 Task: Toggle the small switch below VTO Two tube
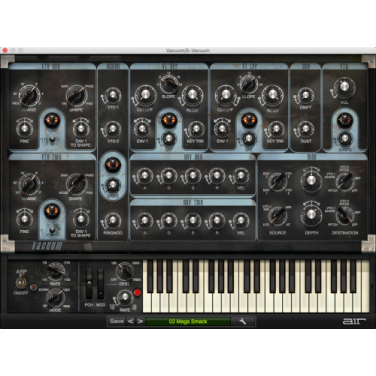click(52, 229)
